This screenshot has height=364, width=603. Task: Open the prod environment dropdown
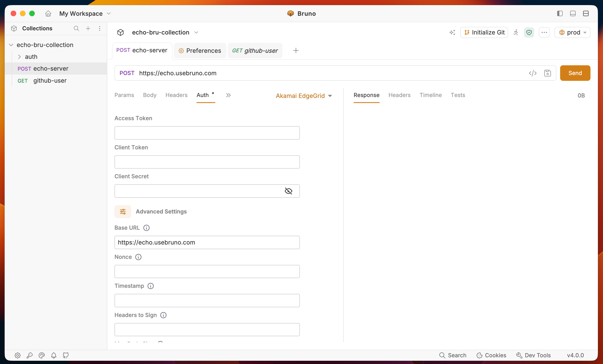(x=572, y=32)
